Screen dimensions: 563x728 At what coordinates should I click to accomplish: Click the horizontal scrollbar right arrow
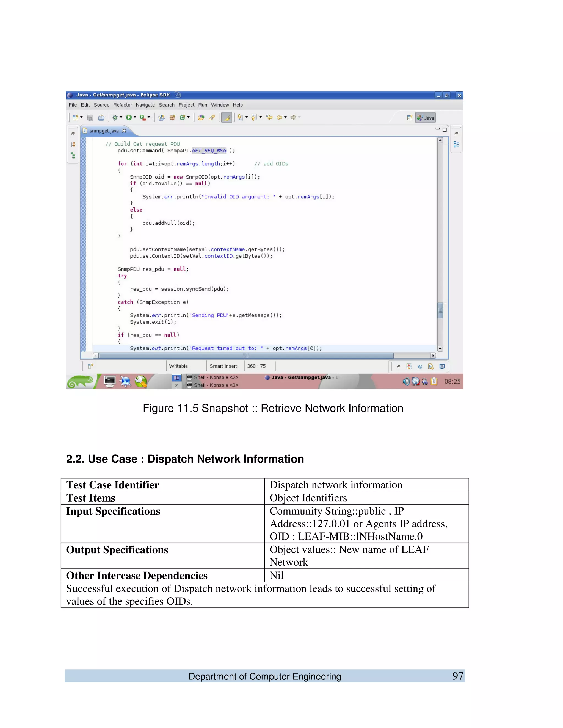coord(433,356)
